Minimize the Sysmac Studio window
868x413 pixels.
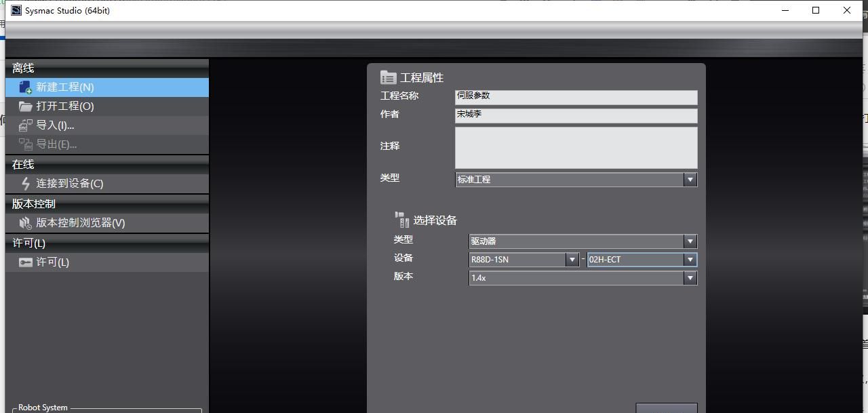[785, 10]
